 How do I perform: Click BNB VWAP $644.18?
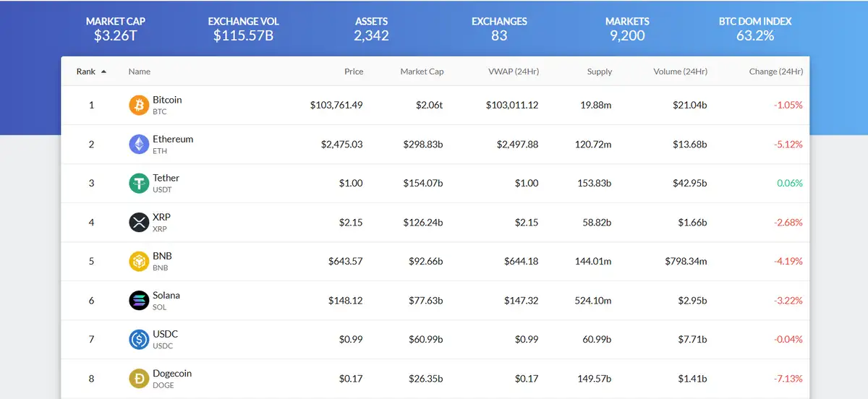(x=522, y=261)
